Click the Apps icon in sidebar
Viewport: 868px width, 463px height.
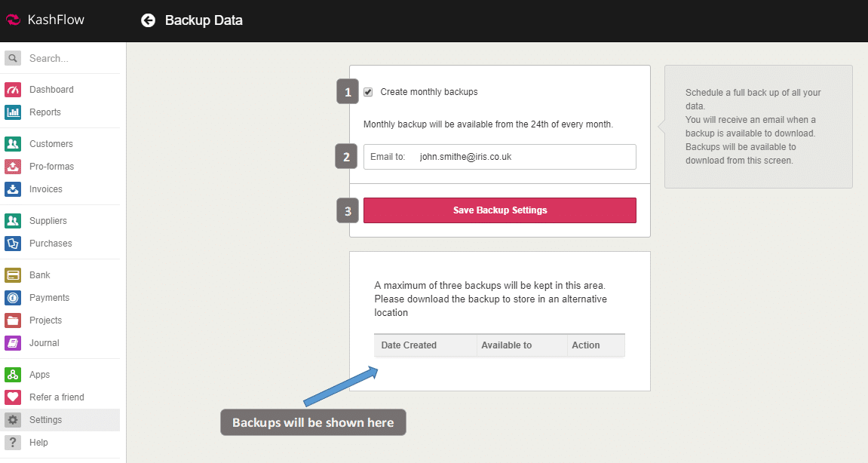tap(13, 375)
